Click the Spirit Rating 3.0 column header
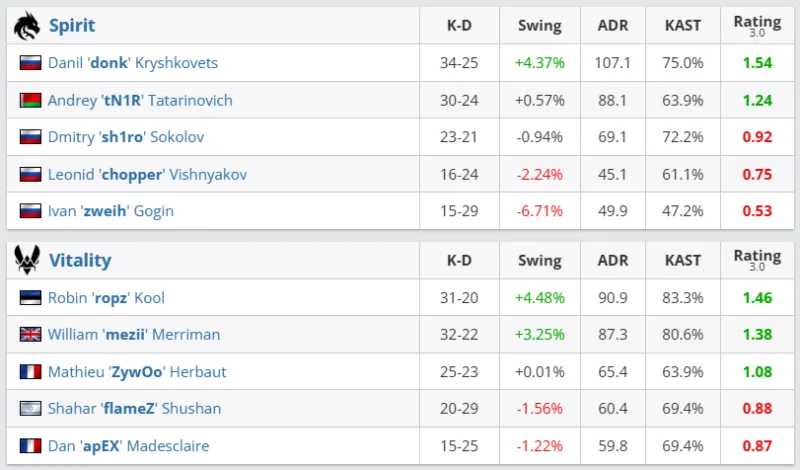The image size is (800, 470). pyautogui.click(x=757, y=26)
